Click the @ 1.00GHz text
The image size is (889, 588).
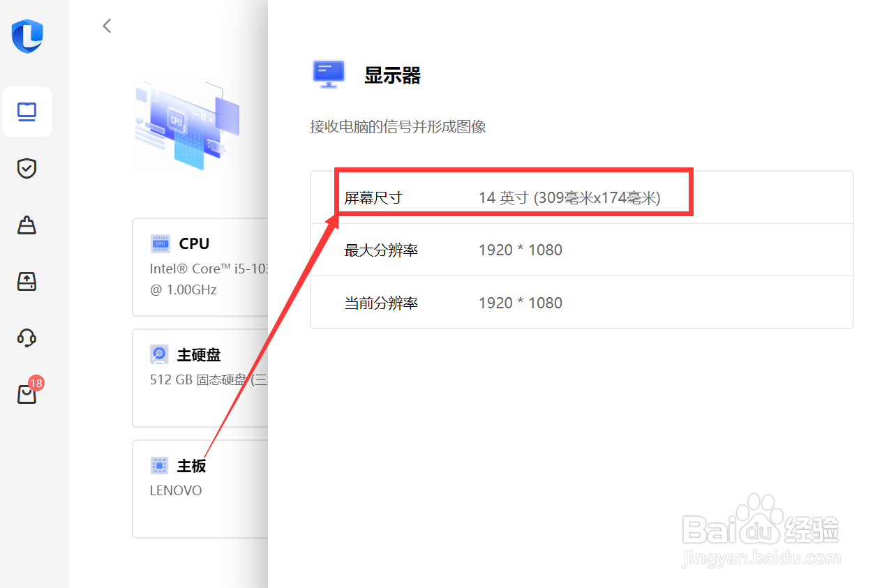click(x=184, y=289)
